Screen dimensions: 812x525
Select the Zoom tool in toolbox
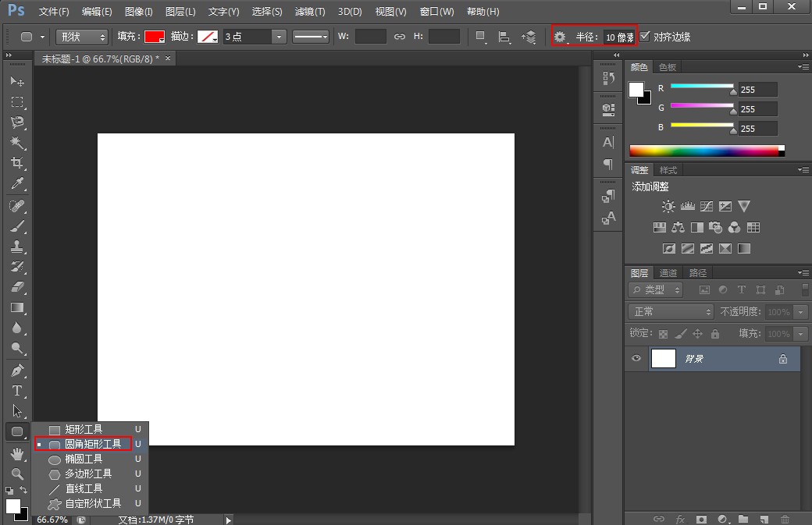16,474
